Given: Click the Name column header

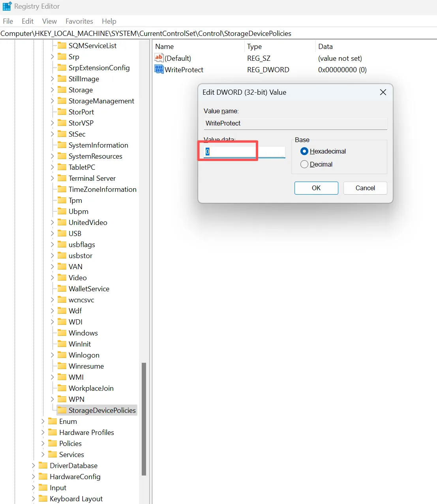Looking at the screenshot, I should 199,46.
